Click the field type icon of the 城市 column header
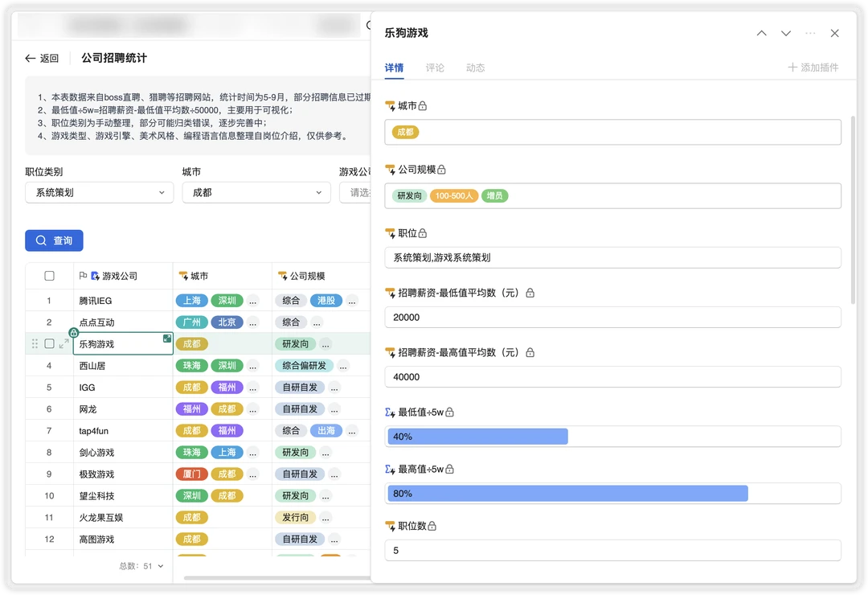The width and height of the screenshot is (868, 595). [x=183, y=276]
